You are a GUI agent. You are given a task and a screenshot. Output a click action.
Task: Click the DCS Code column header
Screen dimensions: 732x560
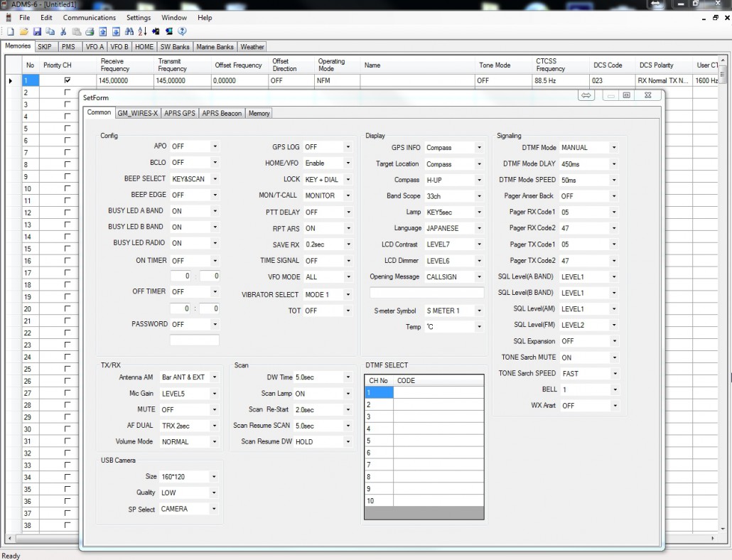click(x=613, y=65)
